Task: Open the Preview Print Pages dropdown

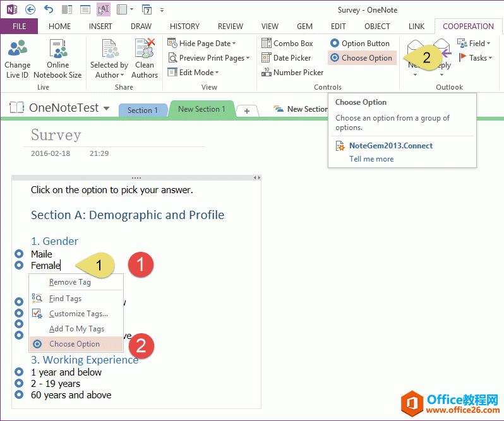Action: (248, 58)
